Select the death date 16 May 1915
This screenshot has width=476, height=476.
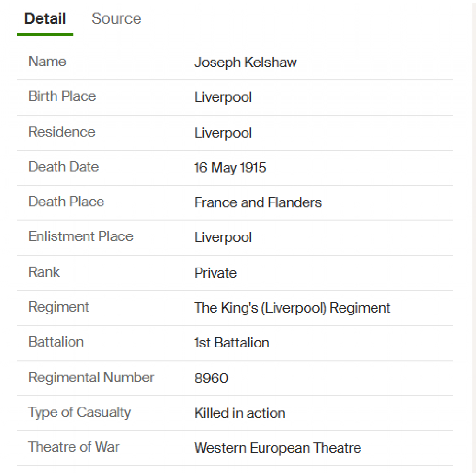230,168
